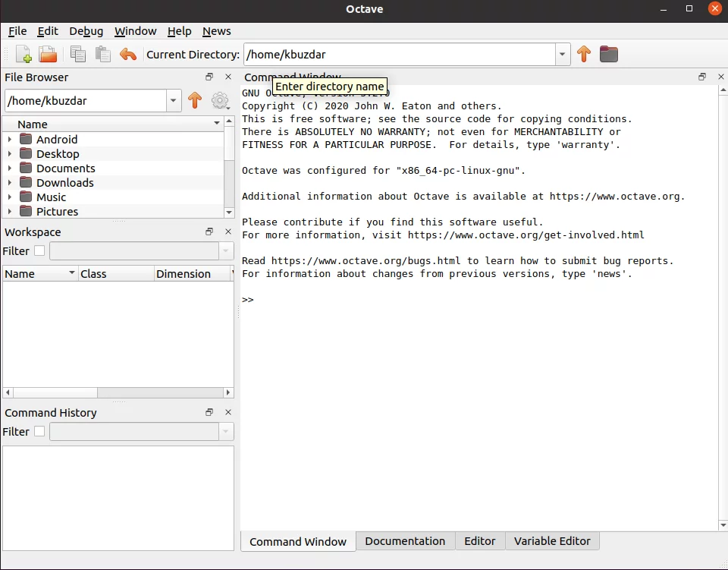Select the Android folder icon
This screenshot has height=570, width=728.
[26, 139]
